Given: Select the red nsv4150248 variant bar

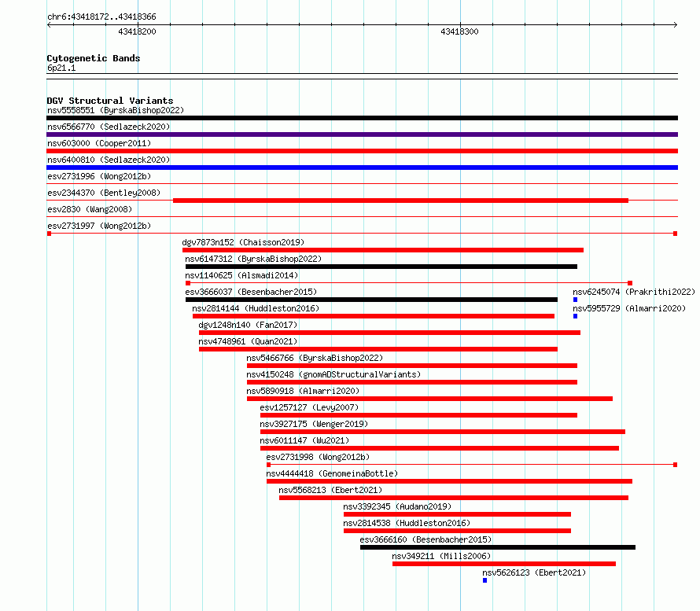Looking at the screenshot, I should click(412, 382).
